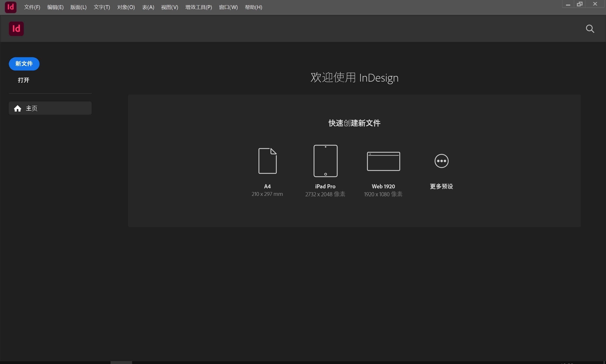Open the 表(A) table menu

coord(148,7)
